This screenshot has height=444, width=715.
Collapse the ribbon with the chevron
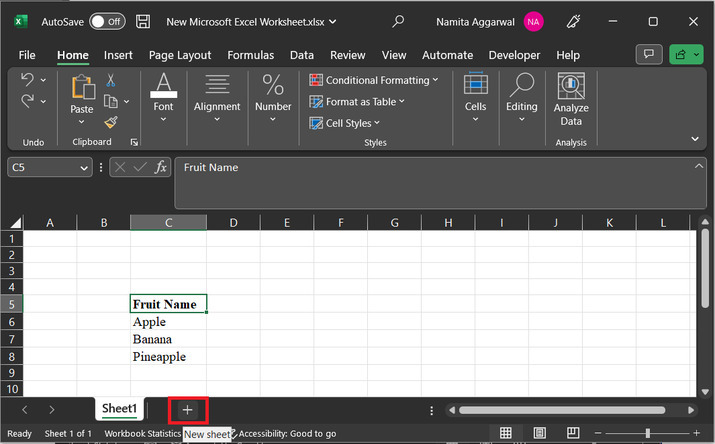coord(695,139)
